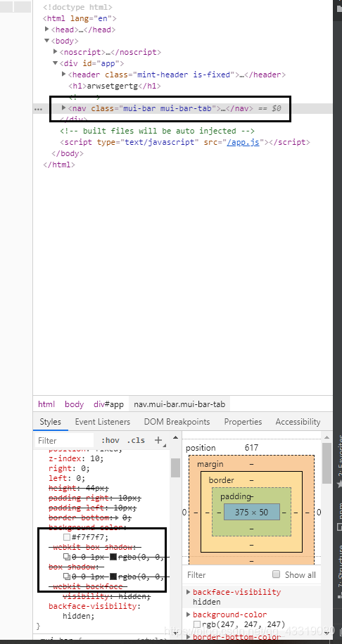Screen dimensions: 342x644
Task: Focus the Styles pane Filter field
Action: 65,440
